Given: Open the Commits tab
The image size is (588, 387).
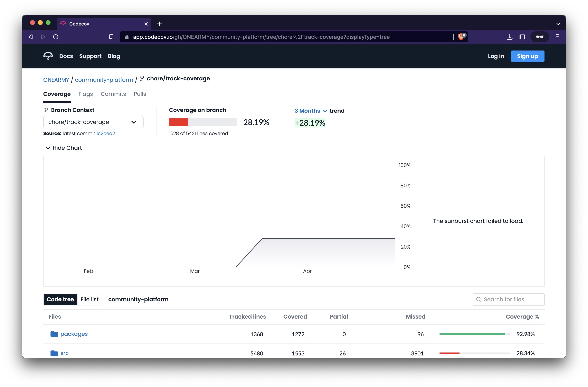Looking at the screenshot, I should (113, 94).
